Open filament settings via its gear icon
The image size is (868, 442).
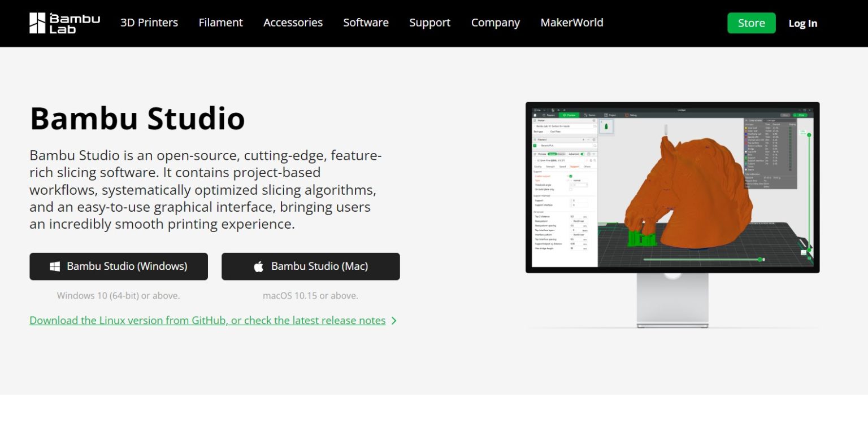[594, 139]
